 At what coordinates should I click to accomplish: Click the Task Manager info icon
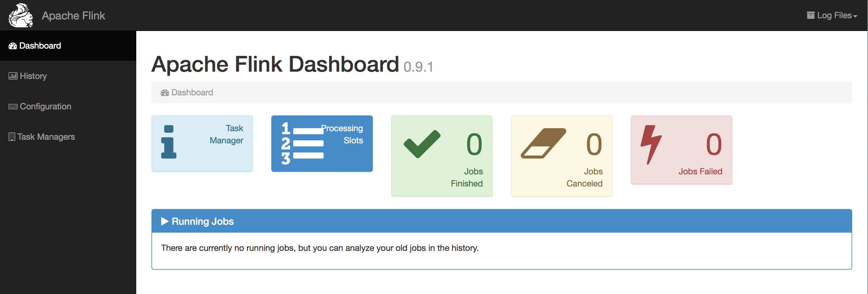click(168, 142)
